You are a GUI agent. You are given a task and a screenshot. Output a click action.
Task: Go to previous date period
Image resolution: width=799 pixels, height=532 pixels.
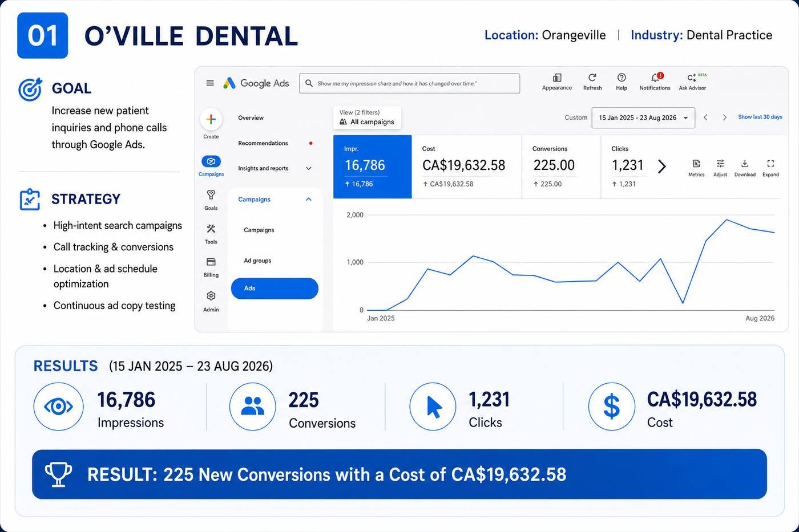pos(706,117)
